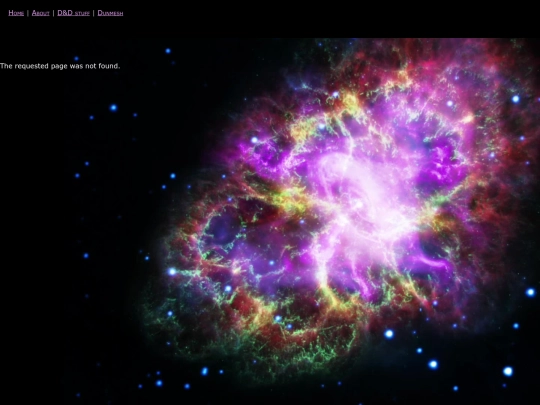Go to the About page
This screenshot has height=405, width=540.
(41, 13)
